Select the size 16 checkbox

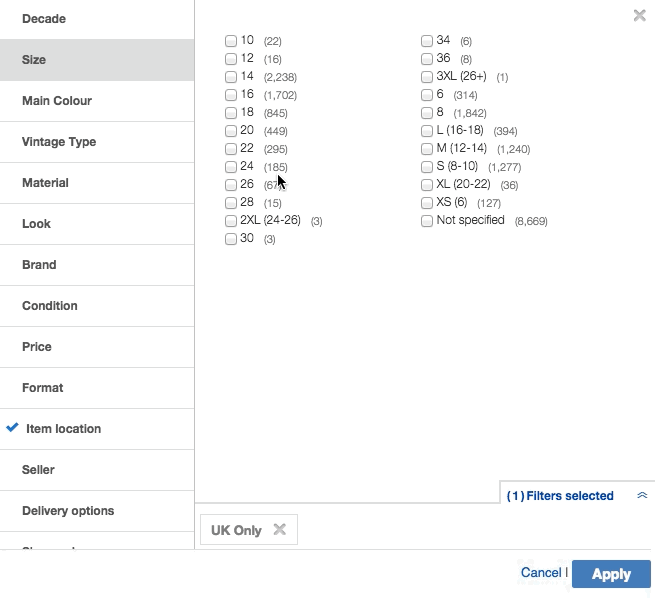pyautogui.click(x=231, y=94)
